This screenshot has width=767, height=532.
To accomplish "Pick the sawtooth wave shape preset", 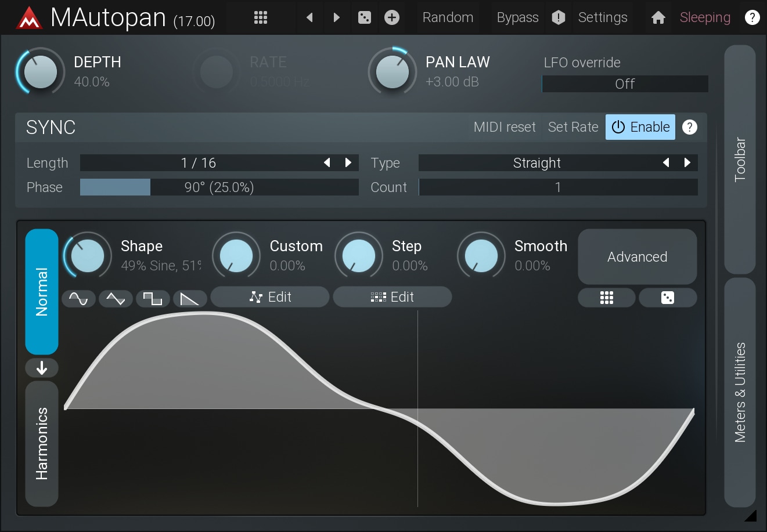I will [x=190, y=299].
